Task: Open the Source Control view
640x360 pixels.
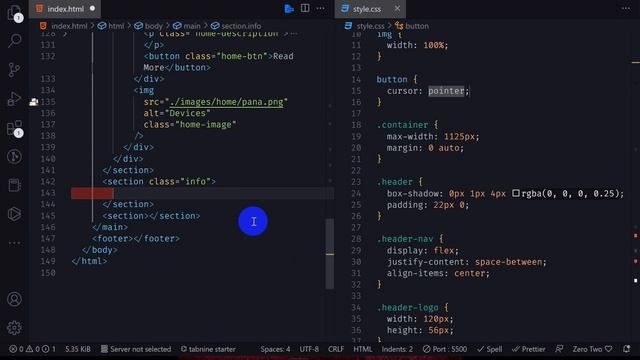Action: (14, 70)
